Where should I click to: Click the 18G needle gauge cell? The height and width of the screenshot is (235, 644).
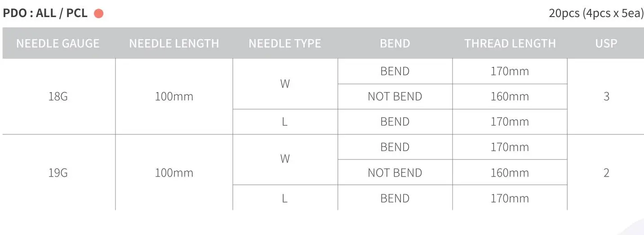(58, 97)
